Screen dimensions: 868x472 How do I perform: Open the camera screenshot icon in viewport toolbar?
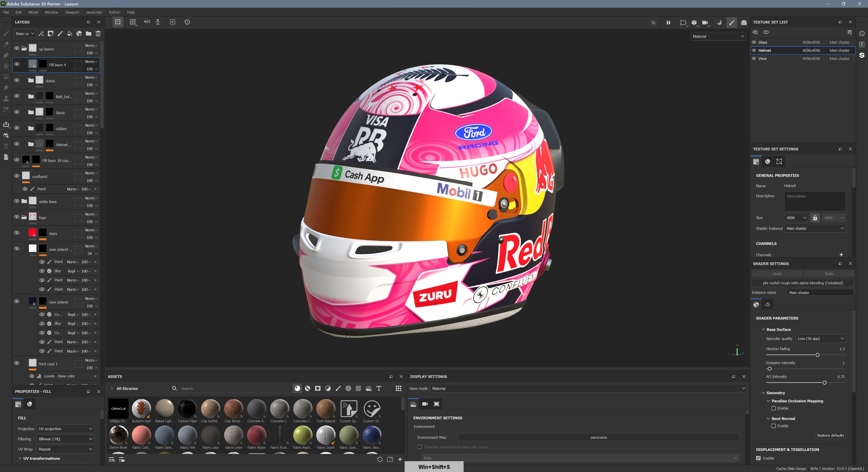coord(744,23)
